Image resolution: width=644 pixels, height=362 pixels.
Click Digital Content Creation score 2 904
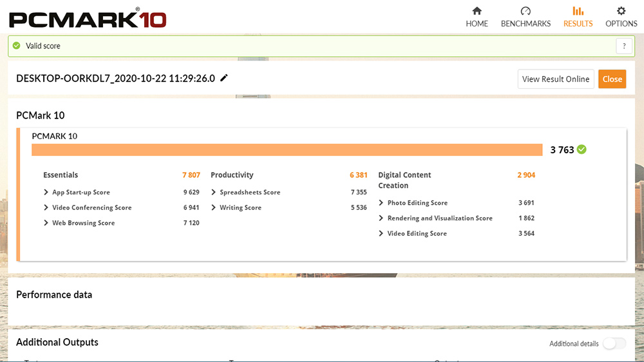point(526,175)
